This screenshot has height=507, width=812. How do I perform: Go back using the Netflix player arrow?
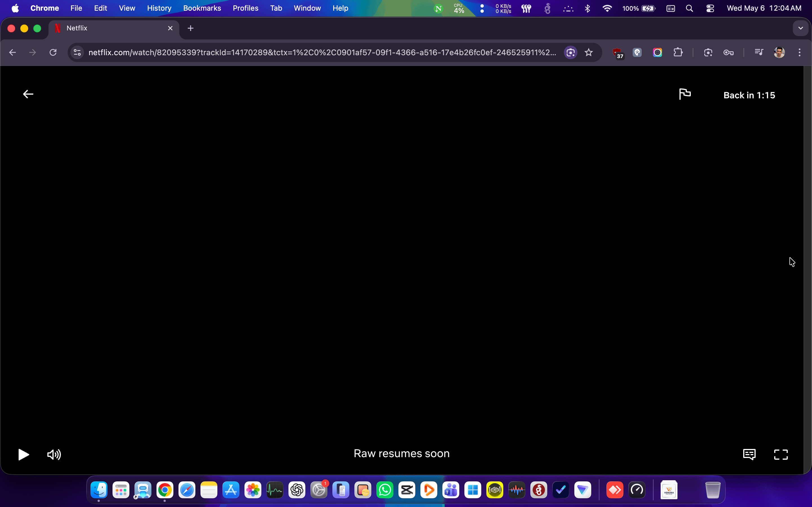(28, 94)
